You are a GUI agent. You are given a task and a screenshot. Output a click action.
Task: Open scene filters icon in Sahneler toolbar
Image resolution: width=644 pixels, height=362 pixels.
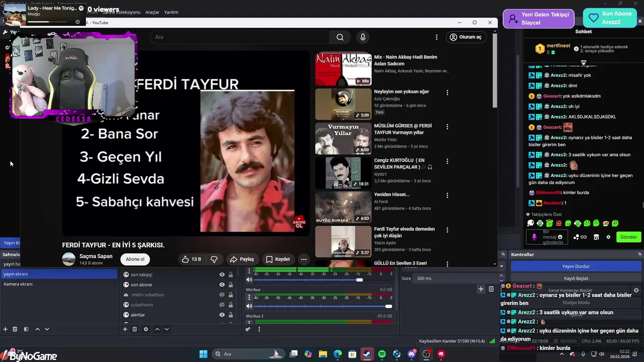click(x=26, y=329)
